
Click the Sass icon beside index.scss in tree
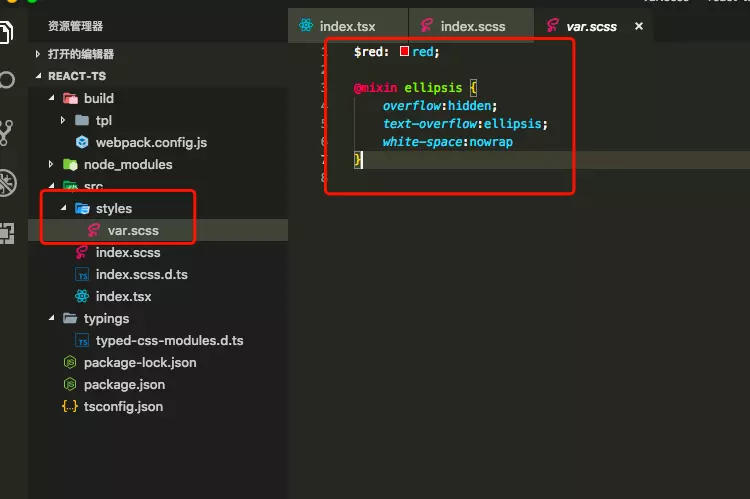[82, 253]
